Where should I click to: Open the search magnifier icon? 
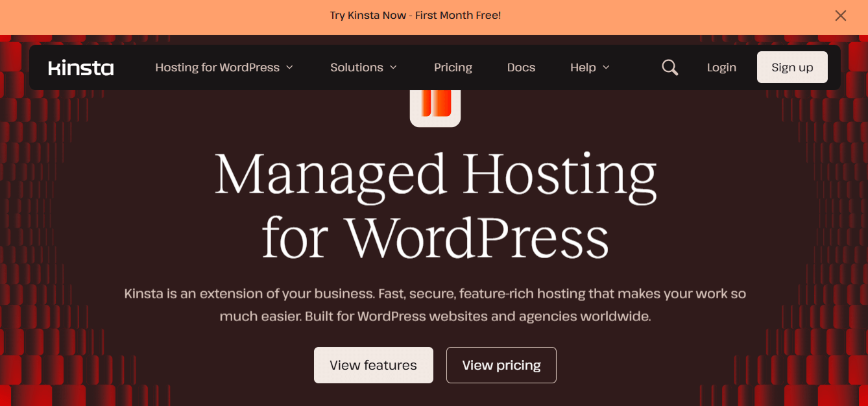point(670,67)
